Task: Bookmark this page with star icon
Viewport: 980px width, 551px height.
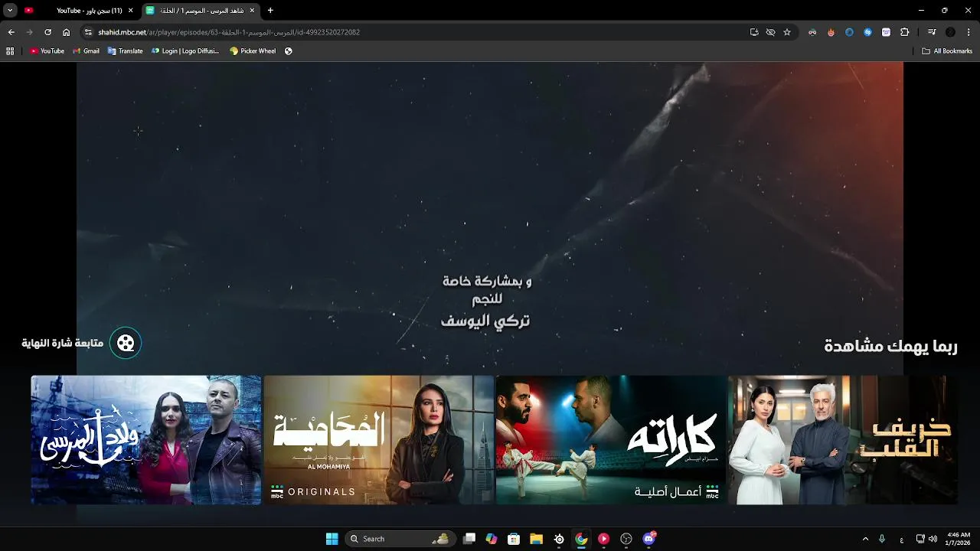Action: pos(786,32)
